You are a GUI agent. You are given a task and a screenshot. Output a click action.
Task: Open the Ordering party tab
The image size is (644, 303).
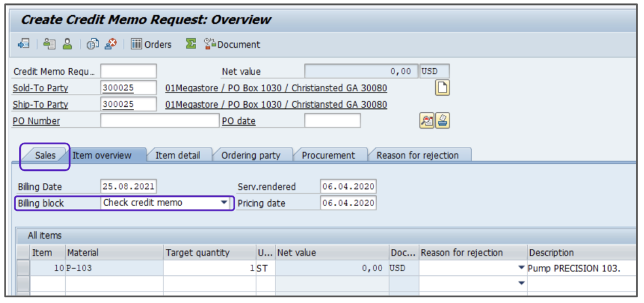pyautogui.click(x=251, y=155)
